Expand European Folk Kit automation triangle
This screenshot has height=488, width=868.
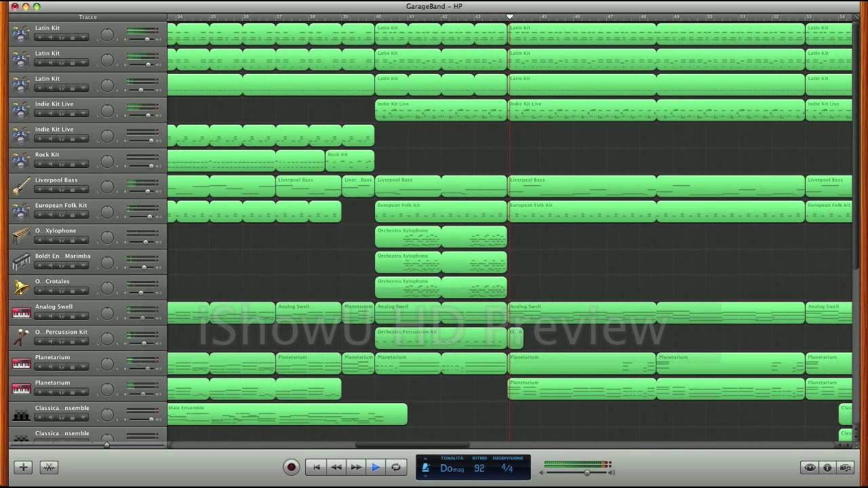click(83, 215)
